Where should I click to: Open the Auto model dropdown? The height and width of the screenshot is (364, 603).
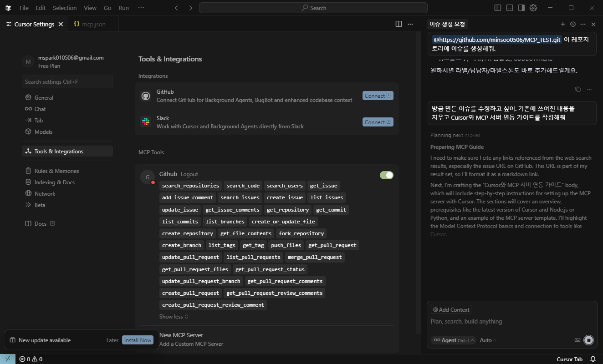488,340
